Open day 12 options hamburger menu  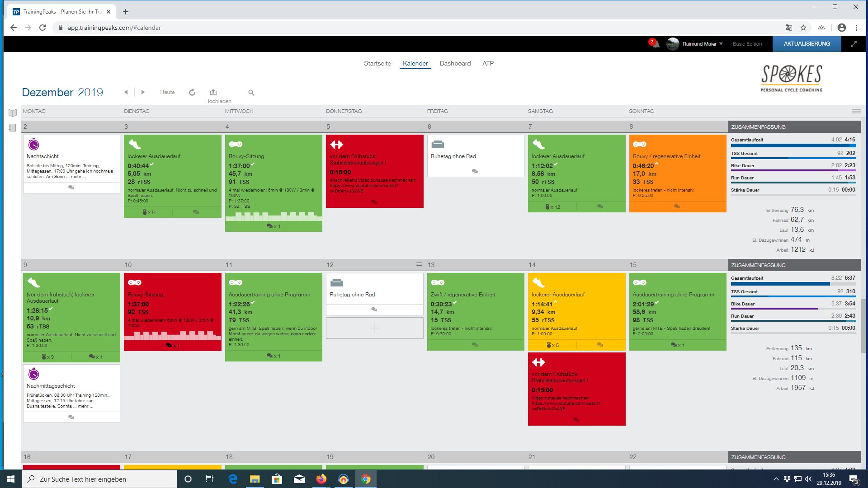point(419,264)
